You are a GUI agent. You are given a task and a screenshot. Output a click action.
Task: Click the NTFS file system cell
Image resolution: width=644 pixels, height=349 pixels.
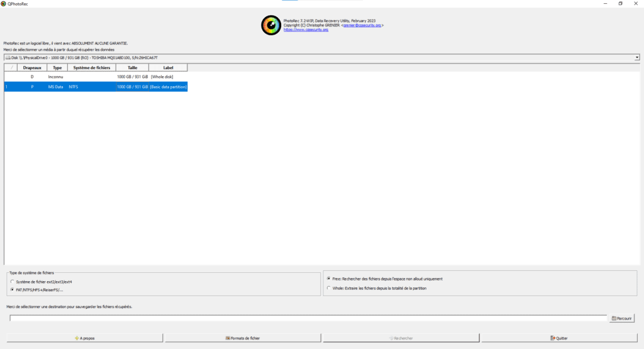coord(92,87)
